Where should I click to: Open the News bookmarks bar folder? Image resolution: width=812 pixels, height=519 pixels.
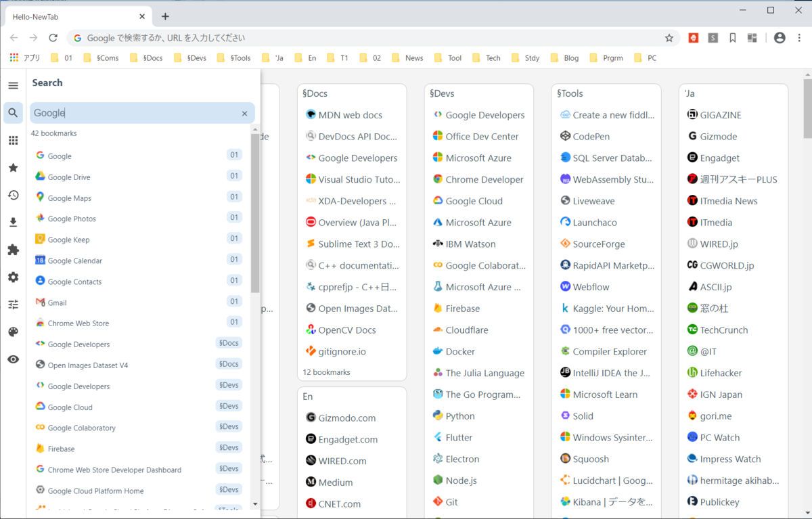click(x=407, y=58)
